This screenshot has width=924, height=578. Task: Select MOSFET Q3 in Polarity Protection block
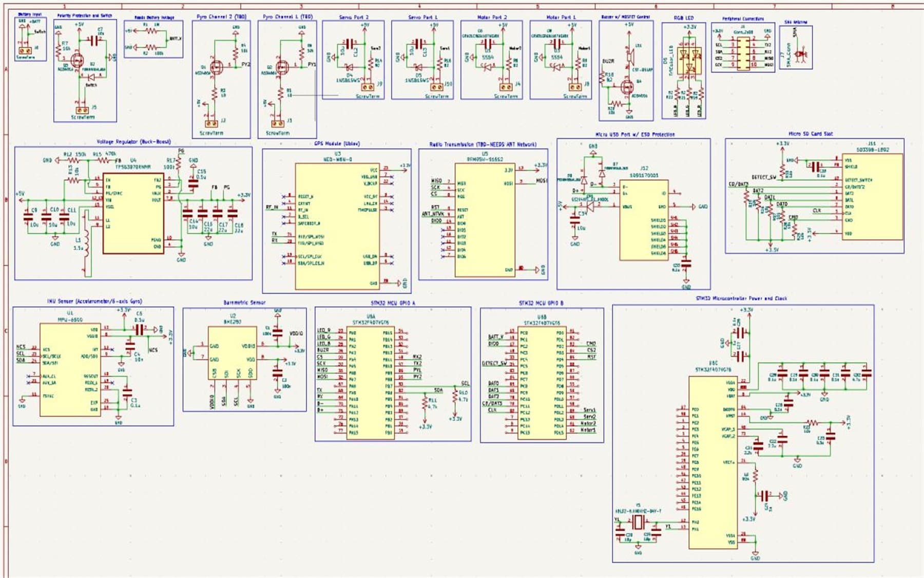click(76, 61)
